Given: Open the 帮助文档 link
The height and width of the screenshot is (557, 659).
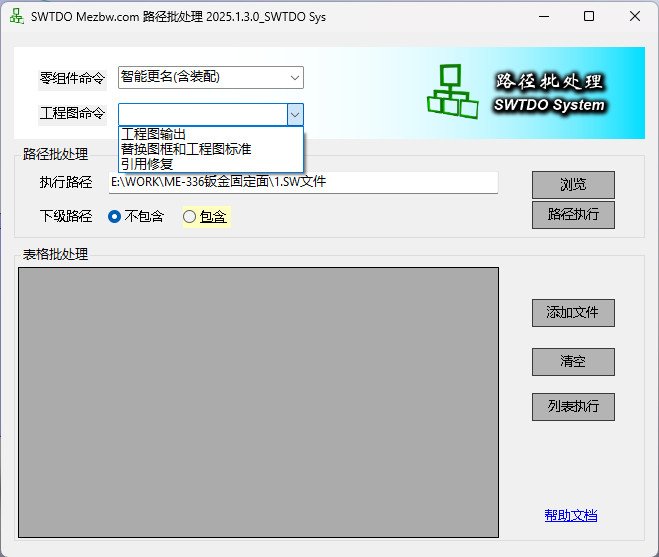Looking at the screenshot, I should (x=571, y=516).
